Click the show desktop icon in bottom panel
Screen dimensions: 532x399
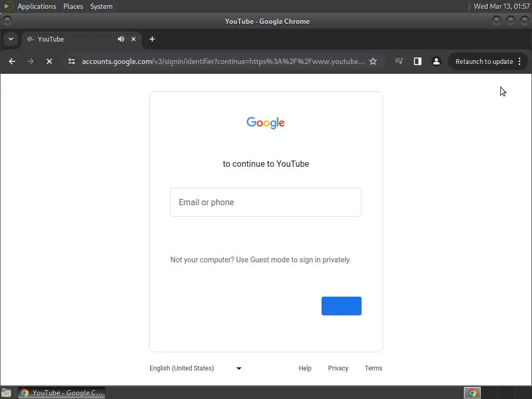click(6, 393)
